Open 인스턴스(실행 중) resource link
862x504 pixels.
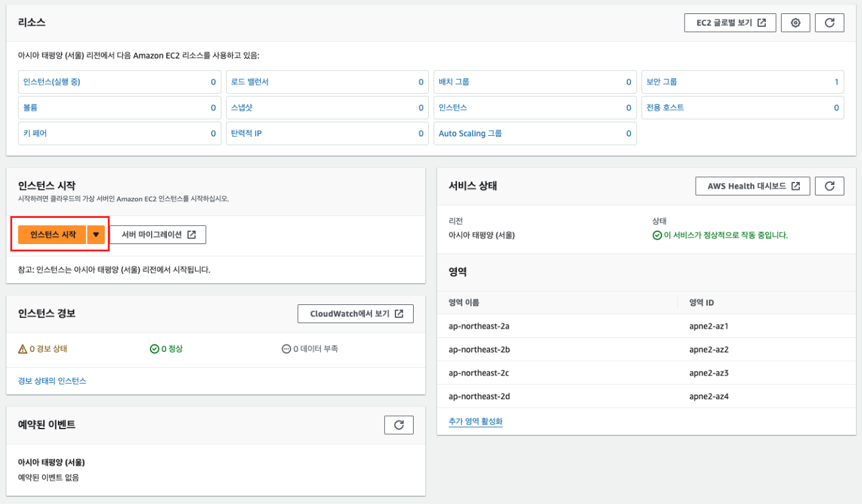tap(51, 82)
